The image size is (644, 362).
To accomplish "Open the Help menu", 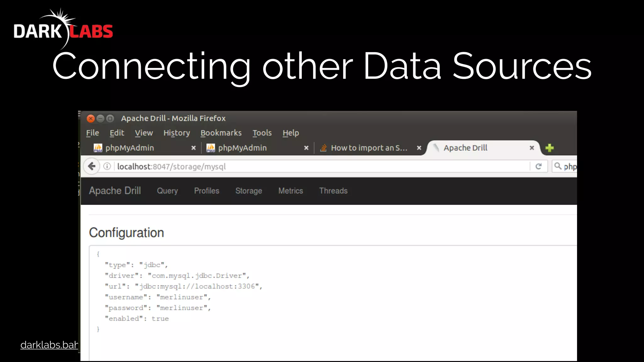I will pos(291,133).
